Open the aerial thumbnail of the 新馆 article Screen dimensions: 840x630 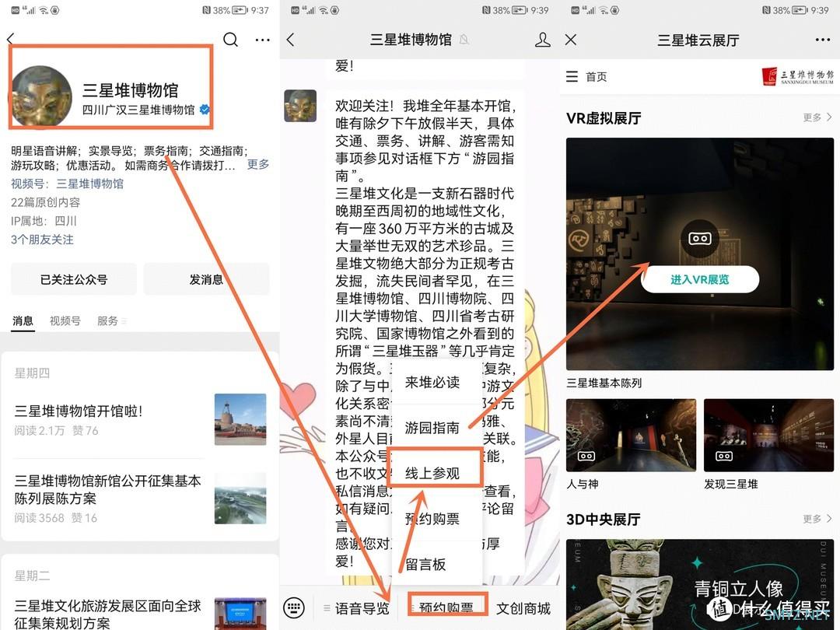coord(240,499)
